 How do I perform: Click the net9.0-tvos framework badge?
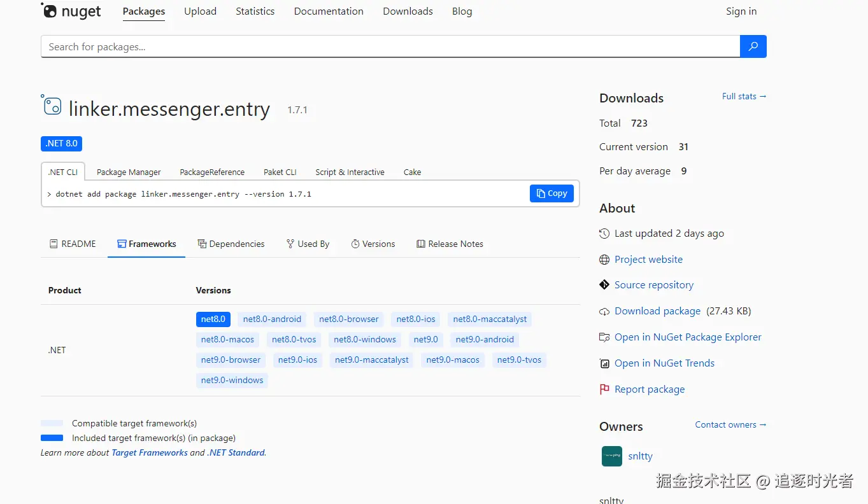point(519,360)
